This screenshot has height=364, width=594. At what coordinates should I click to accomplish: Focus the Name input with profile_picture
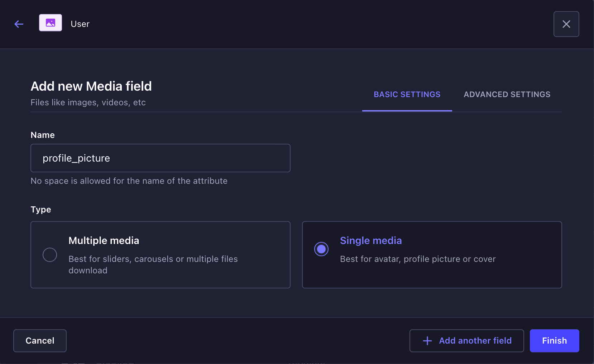pyautogui.click(x=160, y=158)
